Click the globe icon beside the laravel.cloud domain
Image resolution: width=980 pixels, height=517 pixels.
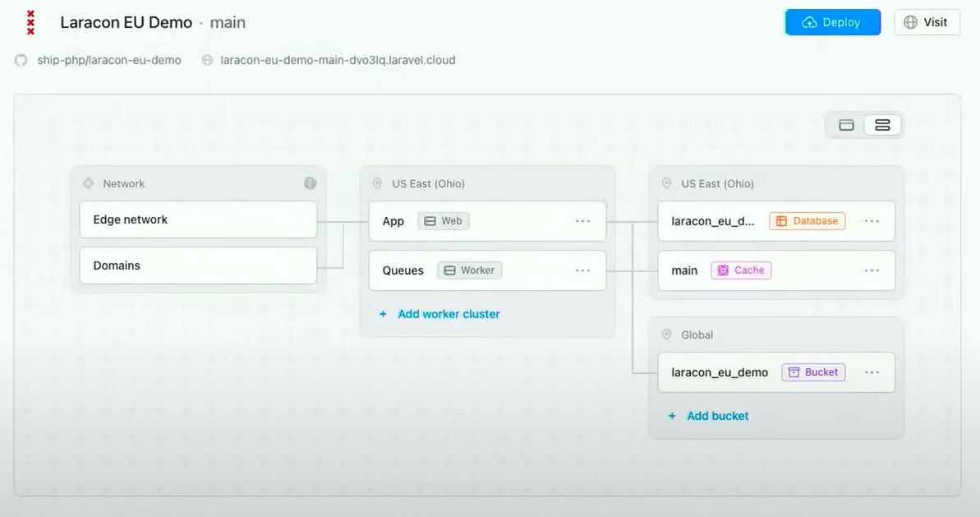[x=208, y=61]
